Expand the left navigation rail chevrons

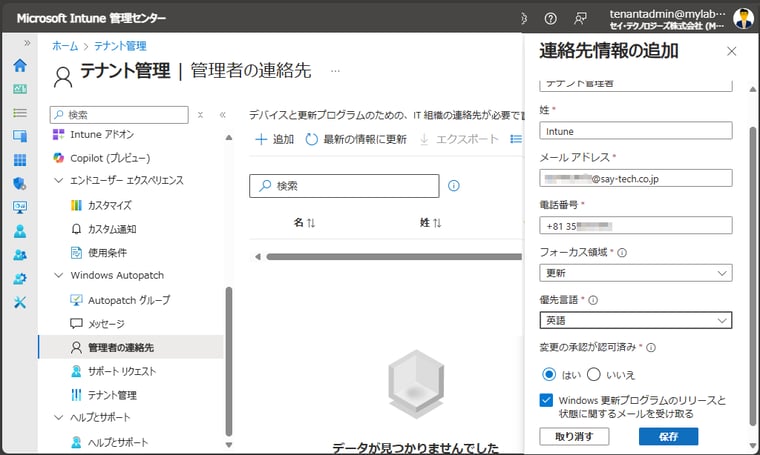[27, 43]
